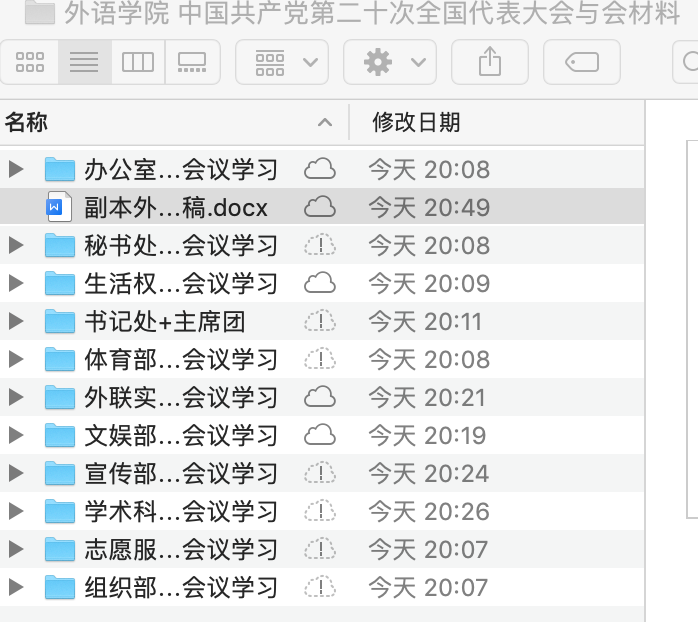
Task: Select the 副本外…稿.docx file
Action: (x=176, y=207)
